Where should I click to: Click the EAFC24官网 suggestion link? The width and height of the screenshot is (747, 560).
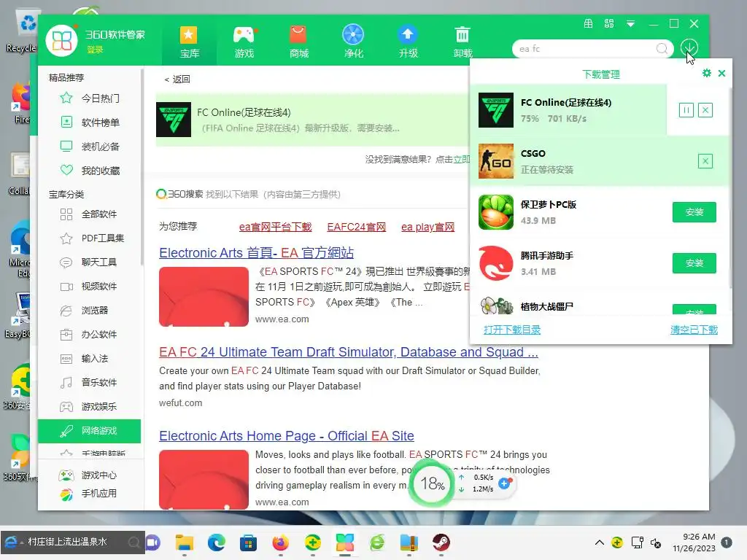[356, 227]
